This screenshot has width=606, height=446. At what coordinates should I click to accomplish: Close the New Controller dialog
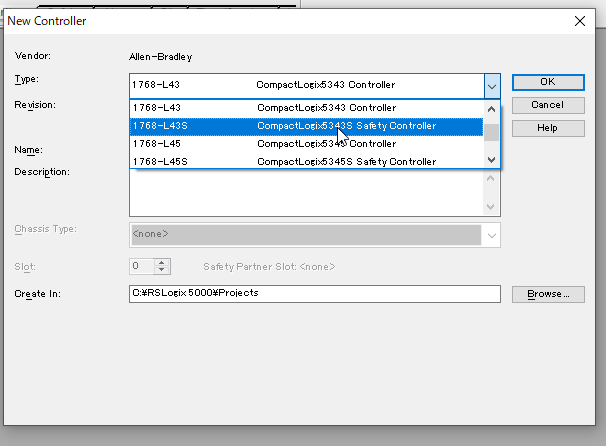coord(580,21)
